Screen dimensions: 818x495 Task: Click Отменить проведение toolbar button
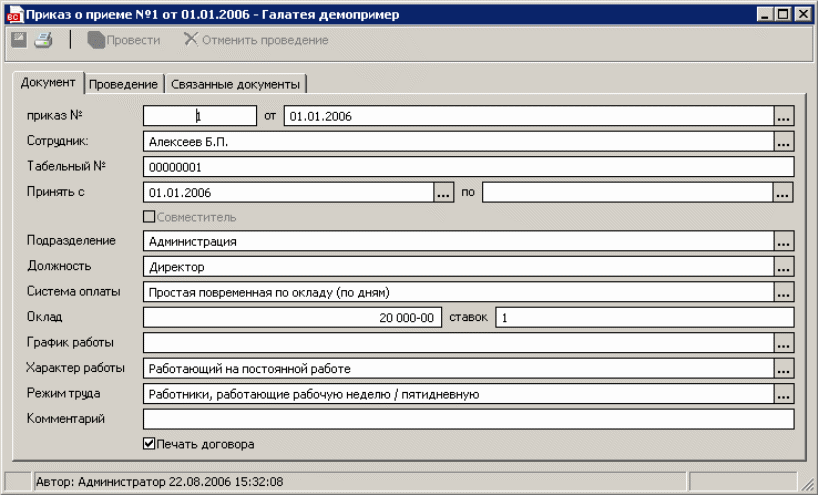click(256, 40)
